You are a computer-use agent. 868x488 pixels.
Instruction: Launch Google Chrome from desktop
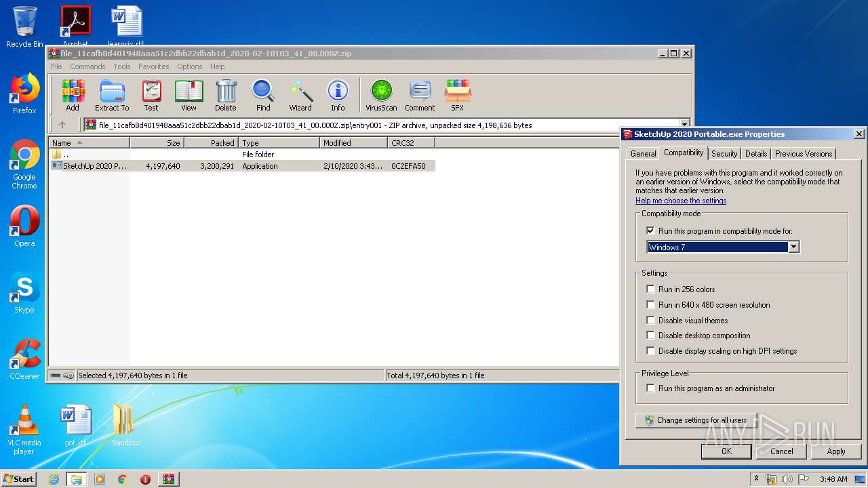click(x=24, y=164)
